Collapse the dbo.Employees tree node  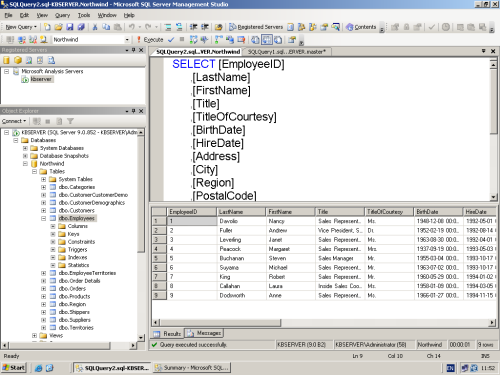click(44, 219)
